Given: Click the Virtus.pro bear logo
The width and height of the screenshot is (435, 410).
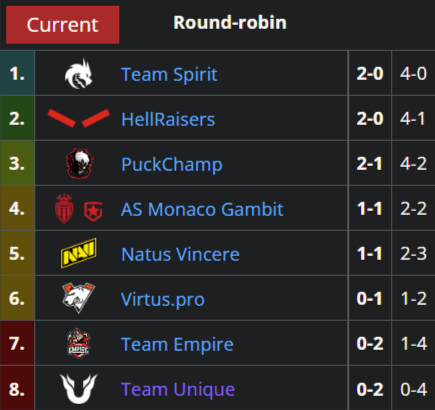Looking at the screenshot, I should coord(78,298).
